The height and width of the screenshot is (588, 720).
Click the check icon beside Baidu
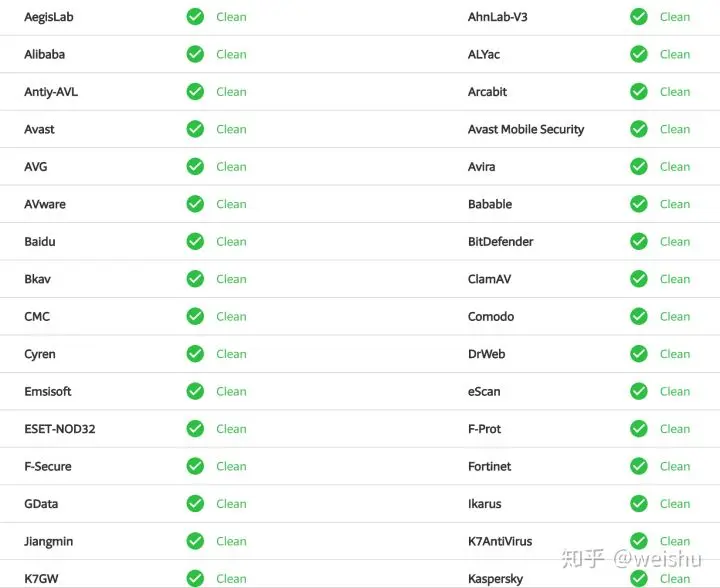point(195,241)
